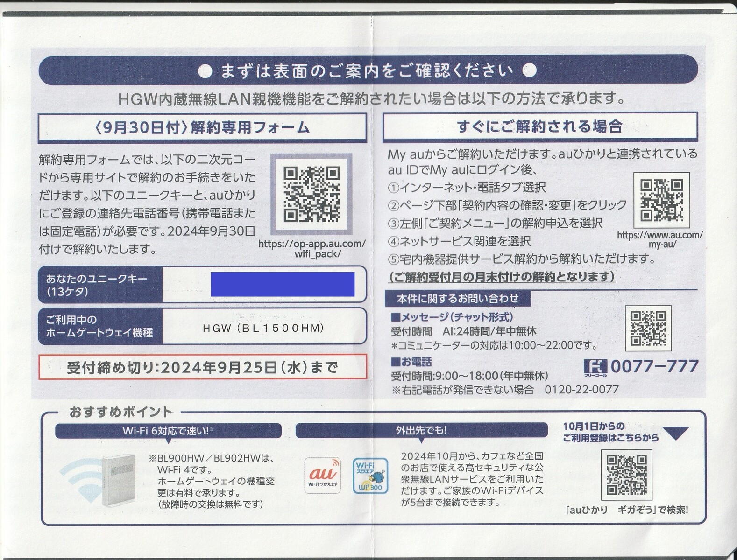Image resolution: width=737 pixels, height=560 pixels.
Task: Click step ② about 契約内容の確認・変更
Action: pyautogui.click(x=507, y=205)
